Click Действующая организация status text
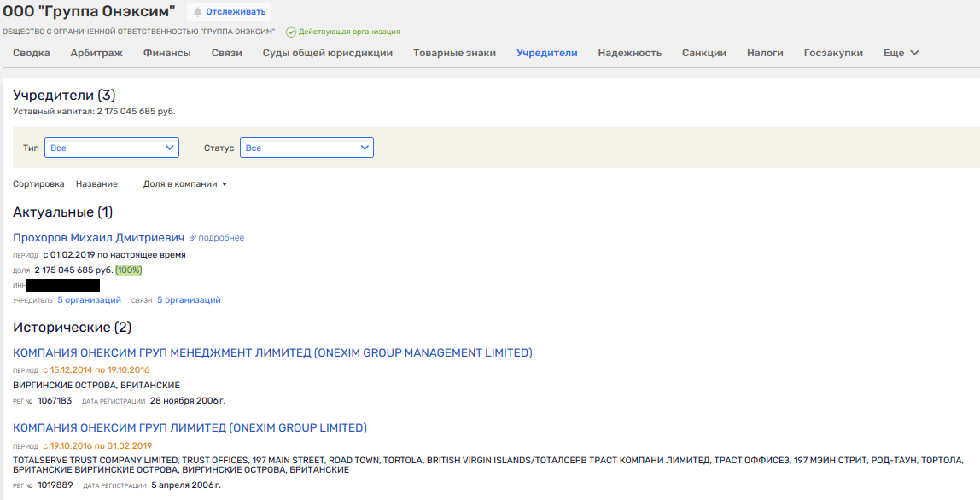The image size is (980, 500). [349, 32]
